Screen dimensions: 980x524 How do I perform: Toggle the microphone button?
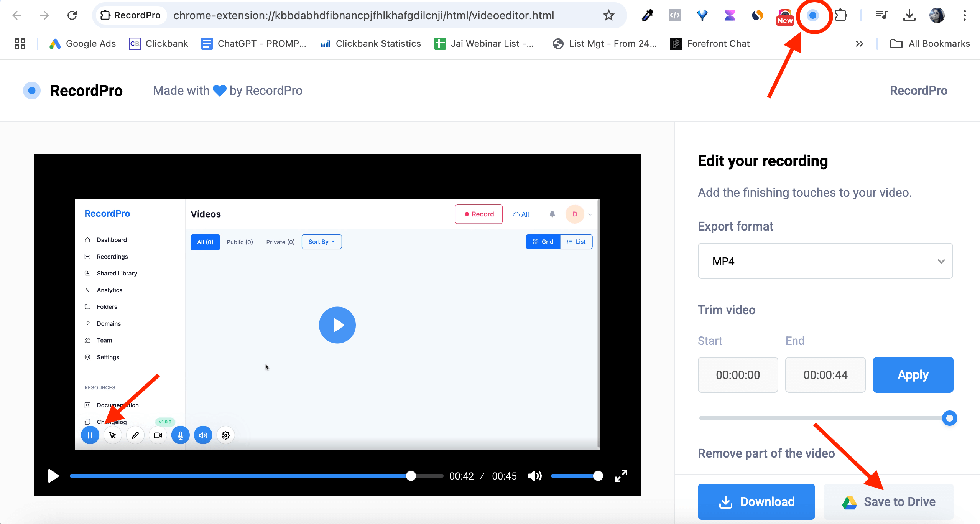180,435
